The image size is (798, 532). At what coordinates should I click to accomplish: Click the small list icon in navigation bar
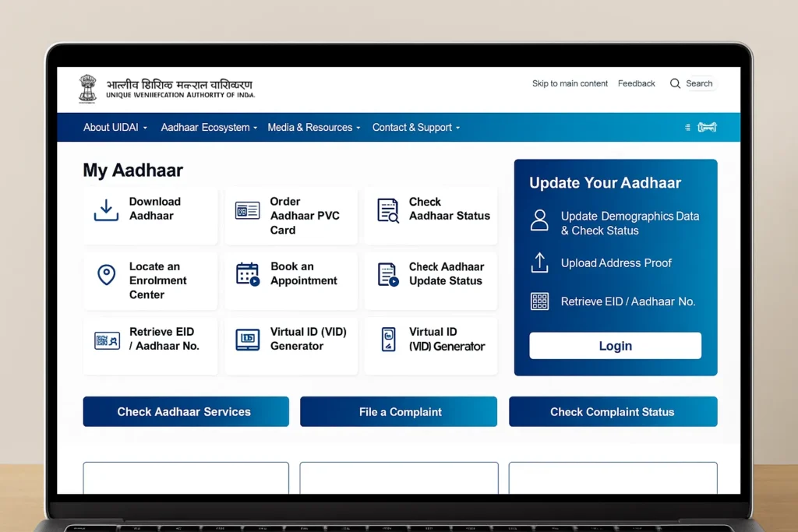click(687, 127)
